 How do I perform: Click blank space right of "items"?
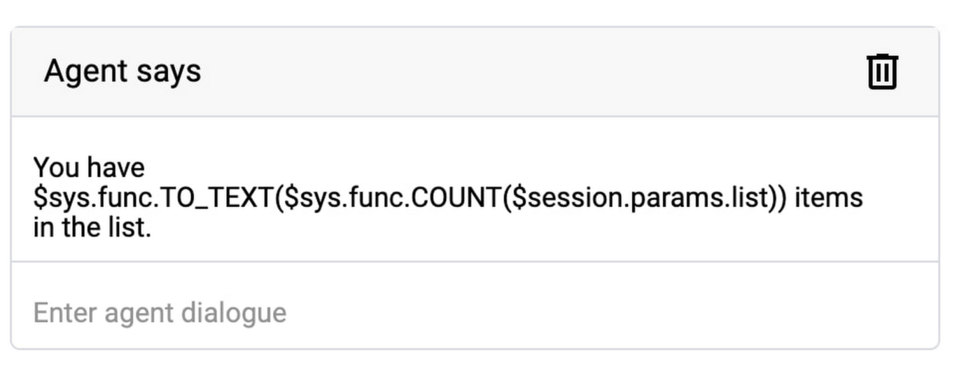899,198
